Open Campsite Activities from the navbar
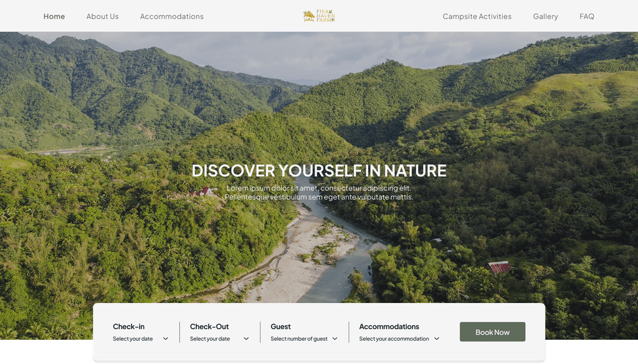Image resolution: width=638 pixels, height=364 pixels. coord(477,16)
